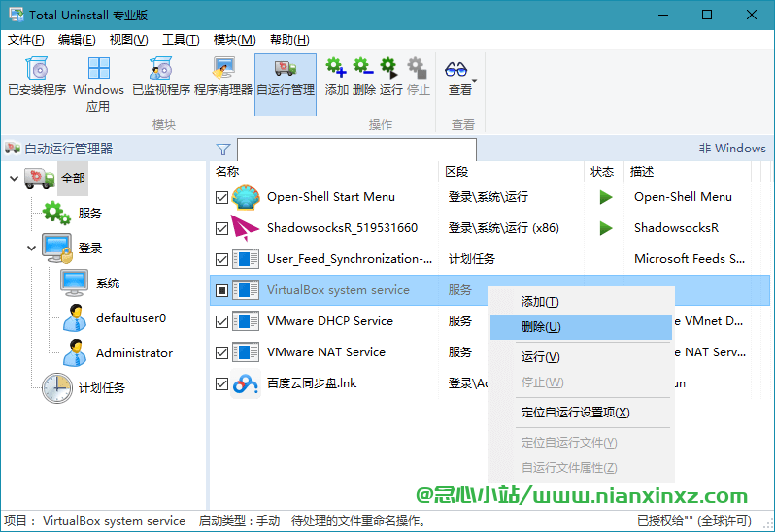Choose 删除(U) in context menu

pyautogui.click(x=581, y=327)
